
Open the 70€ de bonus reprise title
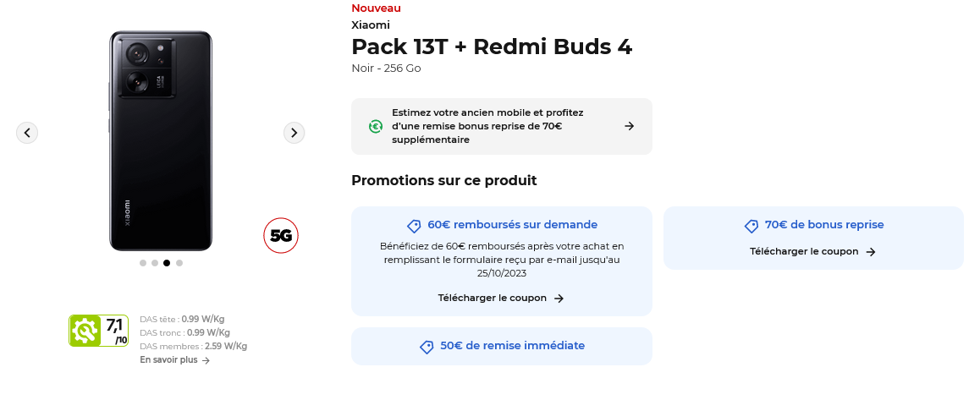[x=823, y=225]
